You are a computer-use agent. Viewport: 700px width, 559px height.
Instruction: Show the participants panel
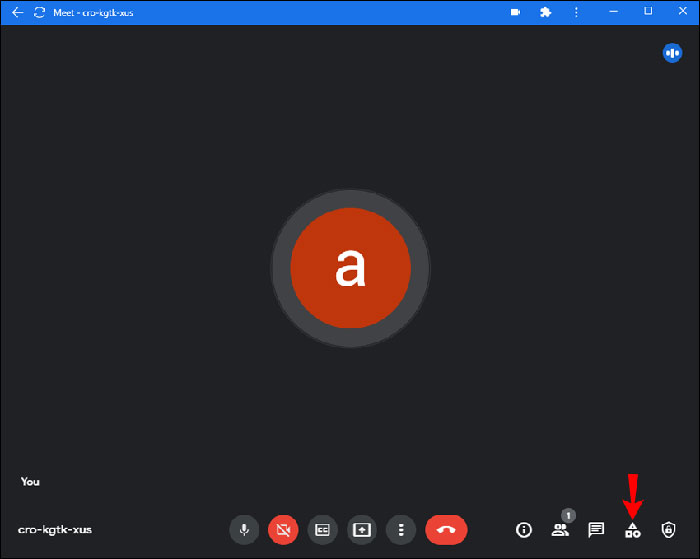(x=560, y=530)
